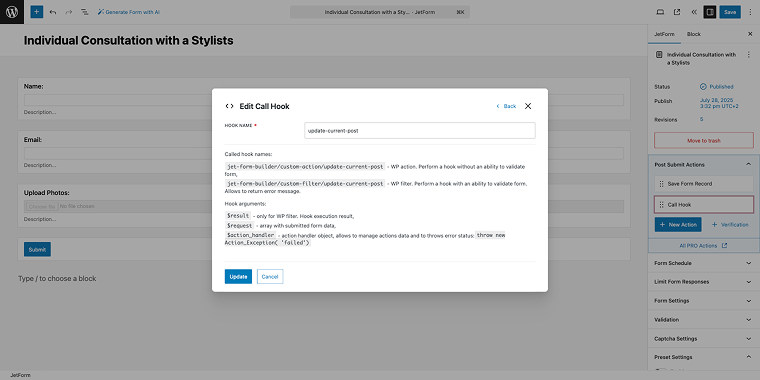This screenshot has height=380, width=760.
Task: Switch to the Block tab
Action: 694,34
